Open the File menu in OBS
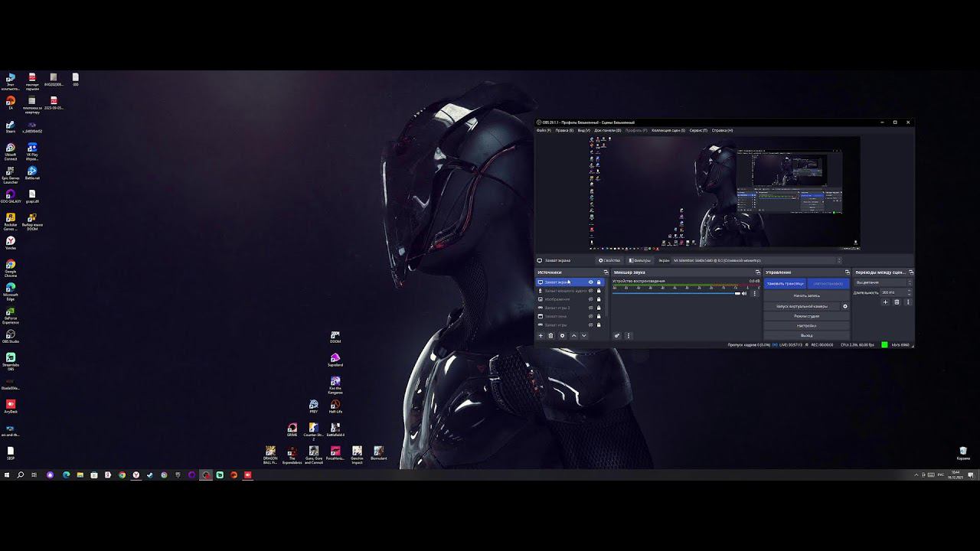This screenshot has height=551, width=980. (x=544, y=131)
